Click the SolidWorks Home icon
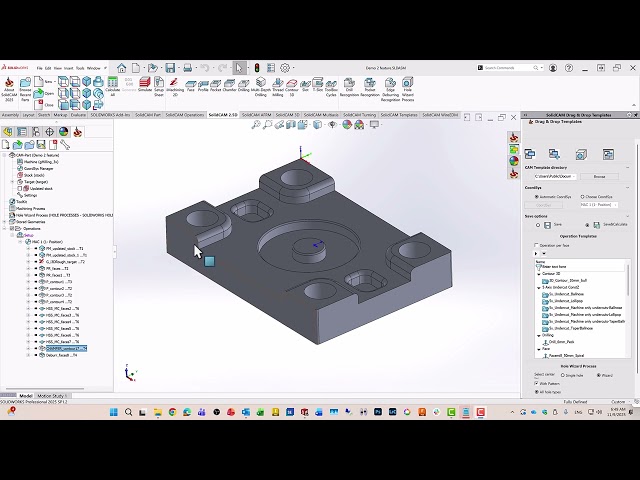This screenshot has width=640, height=480. (x=121, y=68)
